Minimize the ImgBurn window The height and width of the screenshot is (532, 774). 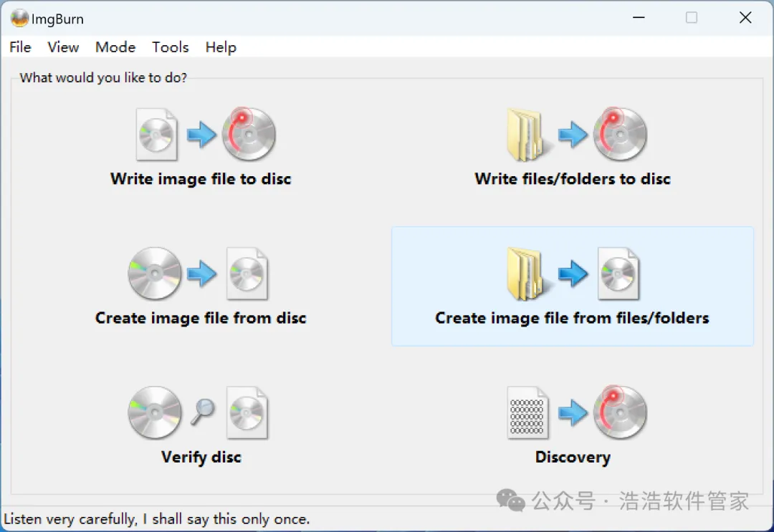pos(639,18)
